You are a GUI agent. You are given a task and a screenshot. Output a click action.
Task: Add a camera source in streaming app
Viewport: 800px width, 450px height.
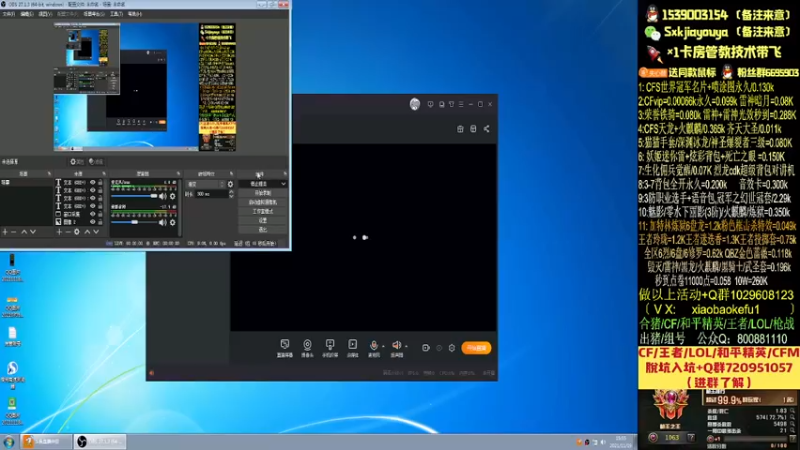[307, 347]
